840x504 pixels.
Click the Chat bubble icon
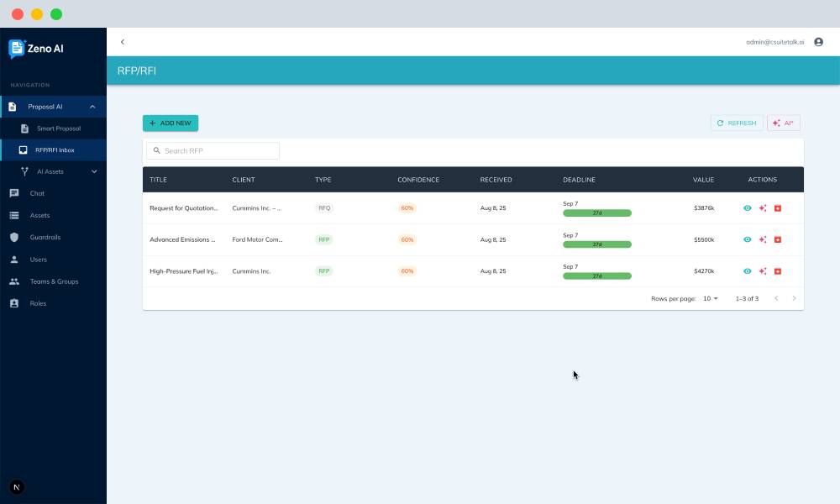coord(14,193)
